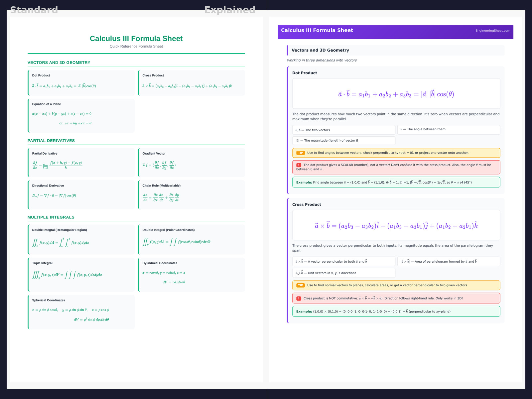Select the Explained view label
The width and height of the screenshot is (532, 399).
pyautogui.click(x=230, y=10)
